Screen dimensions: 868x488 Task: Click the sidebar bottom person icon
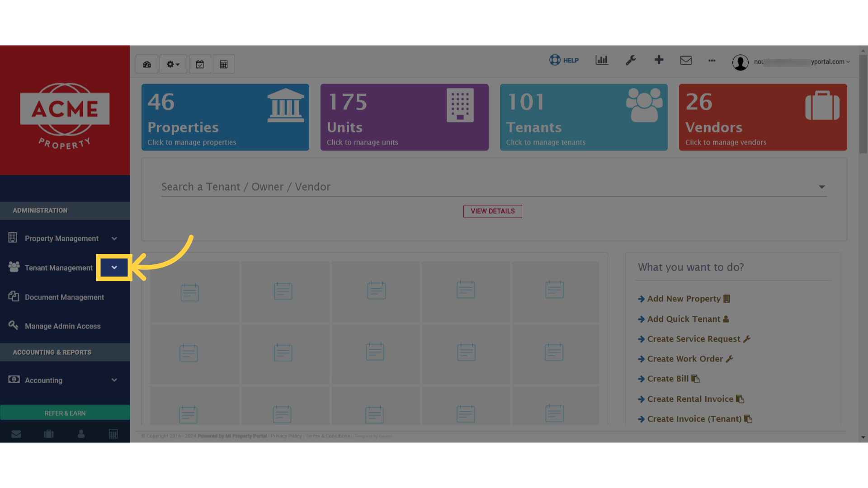[x=81, y=434]
